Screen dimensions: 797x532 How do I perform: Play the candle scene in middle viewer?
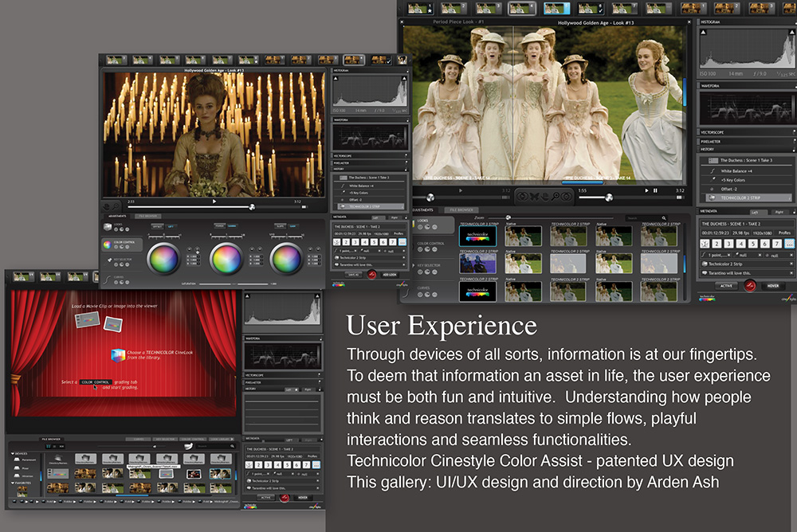[x=214, y=201]
